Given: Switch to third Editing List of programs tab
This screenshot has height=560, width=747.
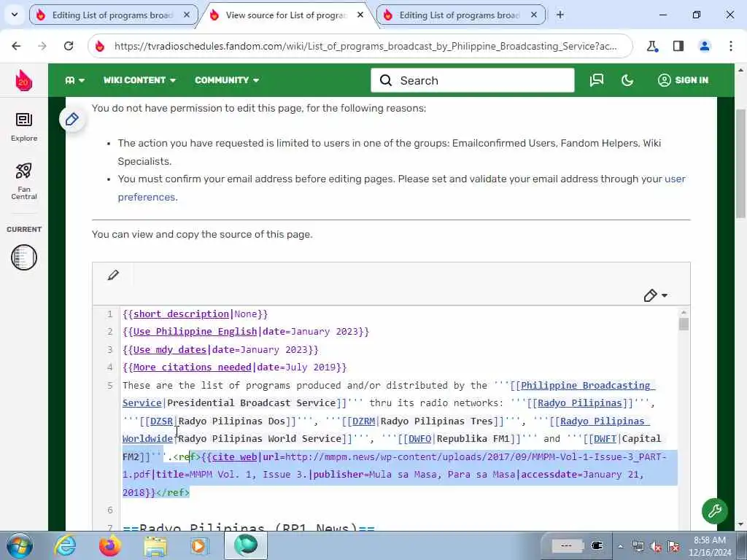Looking at the screenshot, I should point(460,15).
